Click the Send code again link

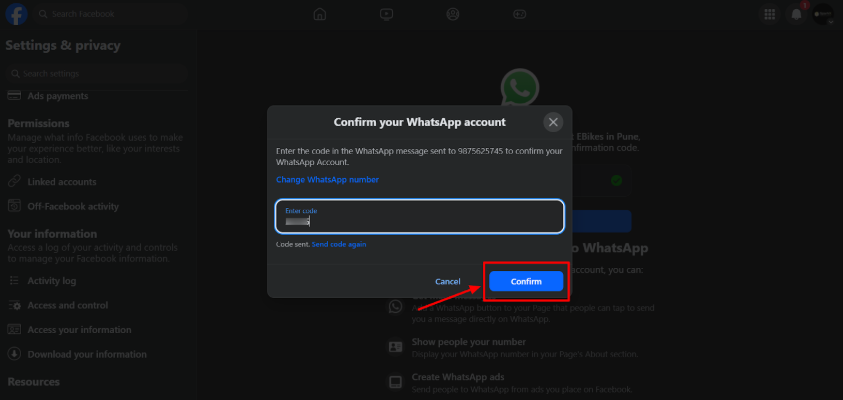(x=339, y=244)
